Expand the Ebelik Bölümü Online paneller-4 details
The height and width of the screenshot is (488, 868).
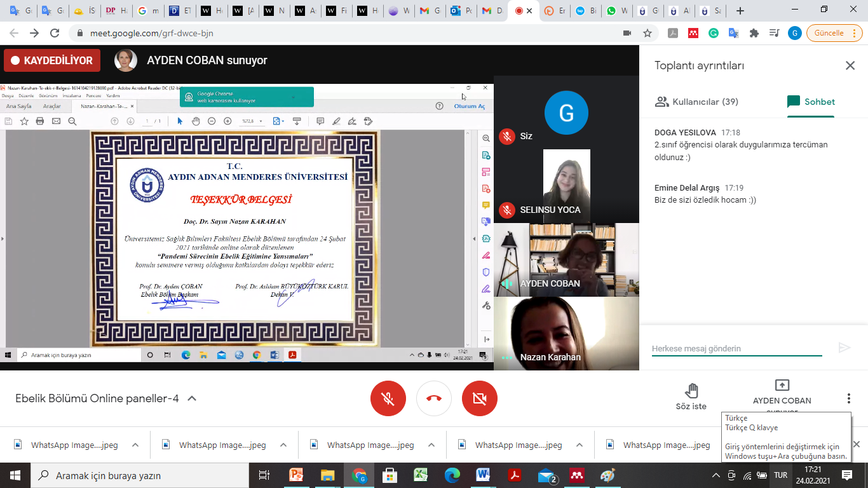tap(192, 398)
